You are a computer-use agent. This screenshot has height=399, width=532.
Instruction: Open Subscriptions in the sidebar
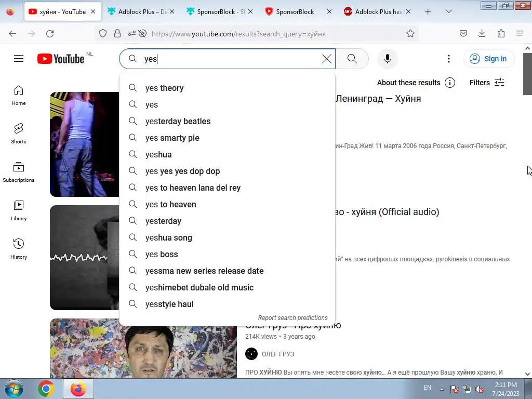point(19,172)
